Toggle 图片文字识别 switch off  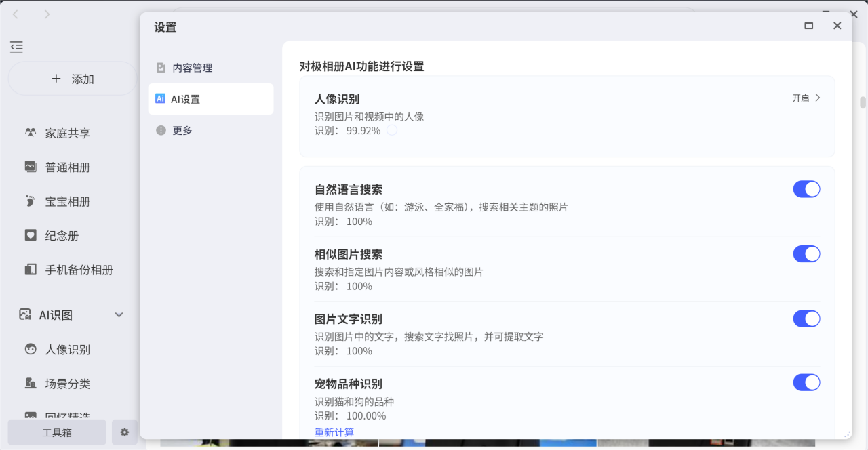[x=806, y=319]
